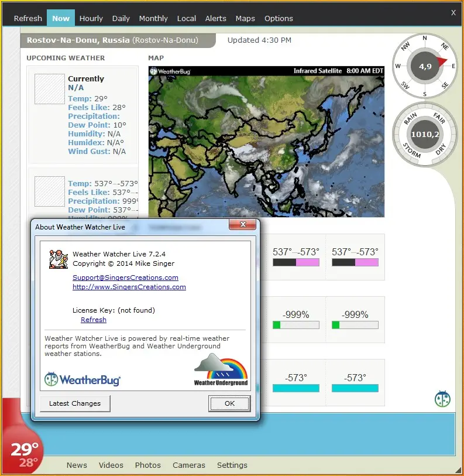The height and width of the screenshot is (476, 464).
Task: Close the main weather window with X
Action: [453, 13]
